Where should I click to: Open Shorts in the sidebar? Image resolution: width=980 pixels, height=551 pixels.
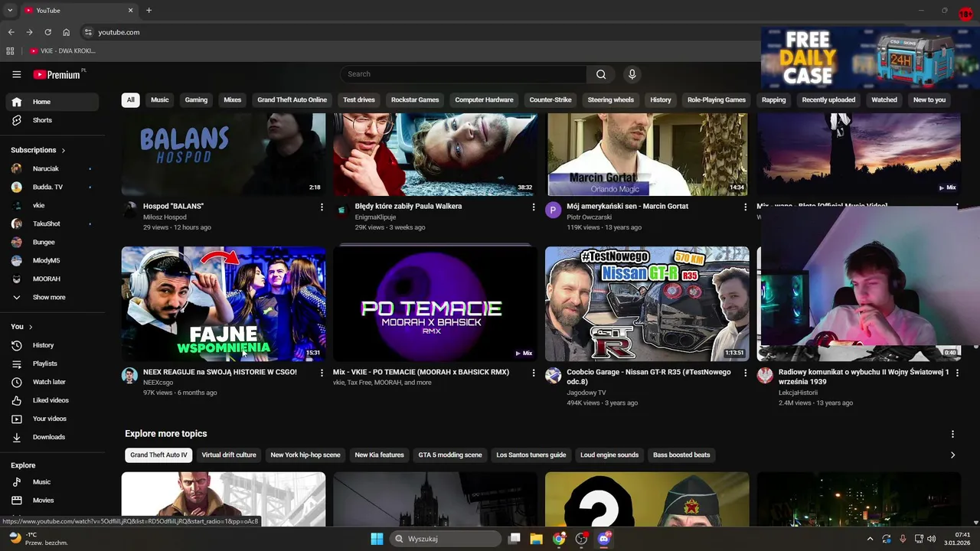click(52, 120)
